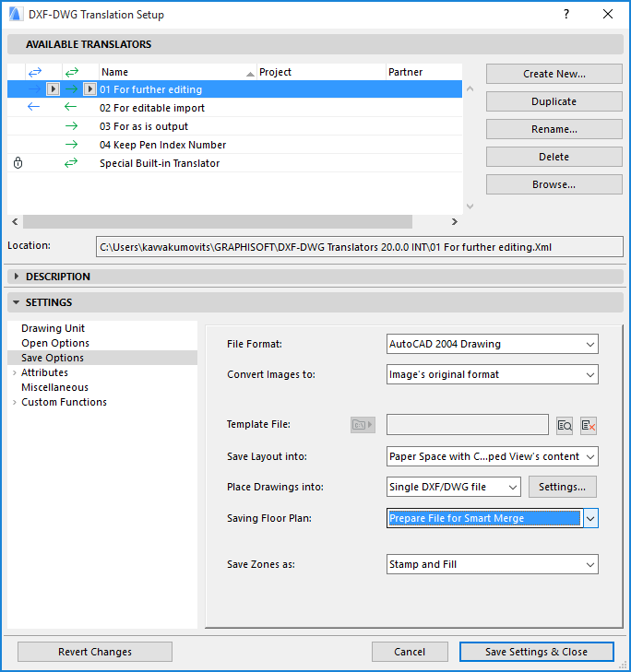This screenshot has width=631, height=672.
Task: Browse for a template file
Action: (x=565, y=426)
